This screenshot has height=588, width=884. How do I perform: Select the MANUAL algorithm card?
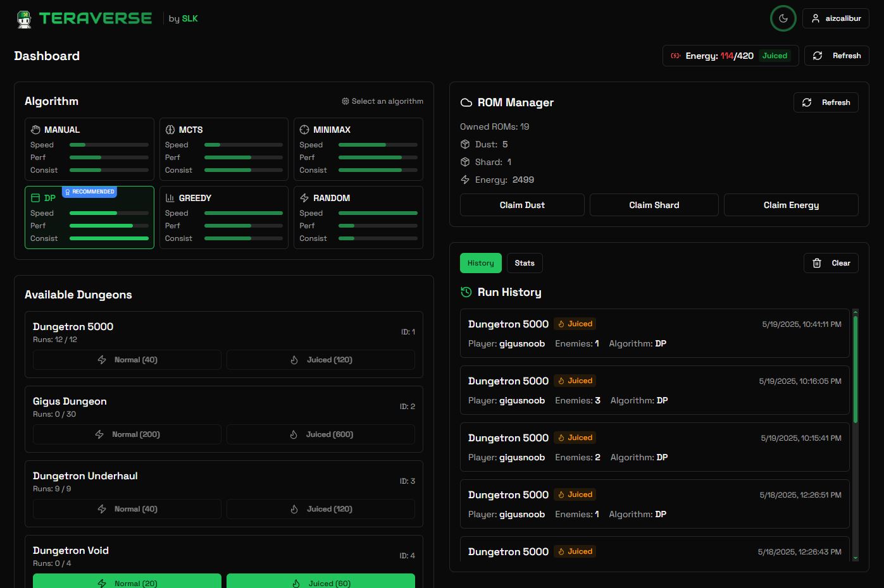[89, 149]
